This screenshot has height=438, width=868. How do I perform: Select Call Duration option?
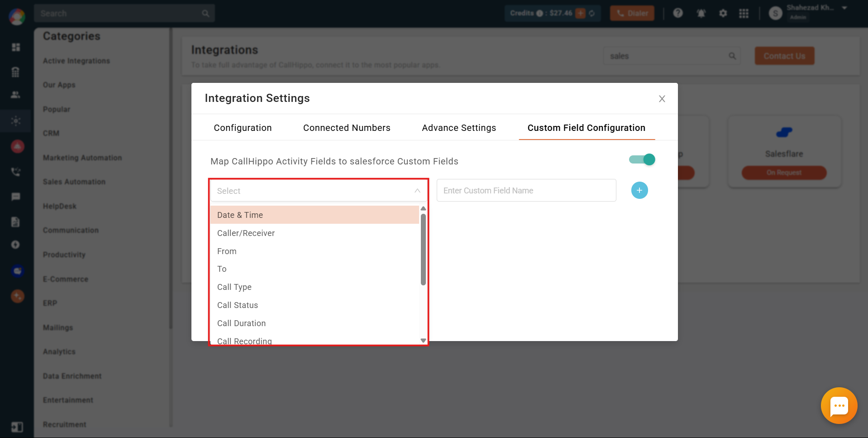(315, 323)
